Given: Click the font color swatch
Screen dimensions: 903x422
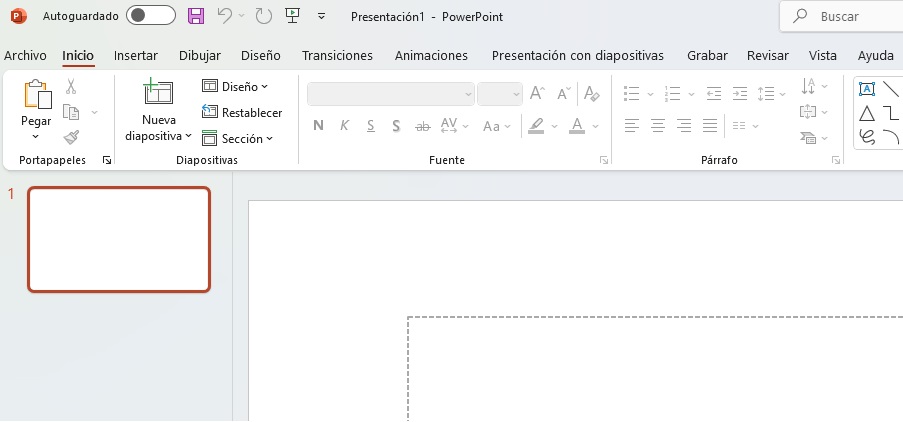Looking at the screenshot, I should coord(576,126).
